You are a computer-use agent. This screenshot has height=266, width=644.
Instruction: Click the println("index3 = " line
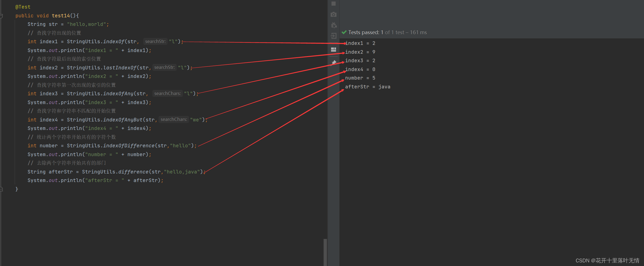[89, 102]
